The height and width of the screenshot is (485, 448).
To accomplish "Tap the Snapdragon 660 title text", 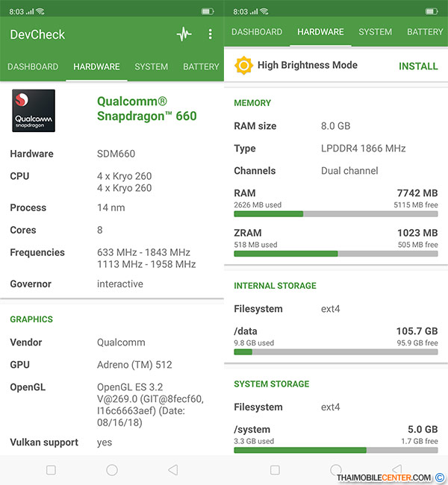I will tap(146, 109).
